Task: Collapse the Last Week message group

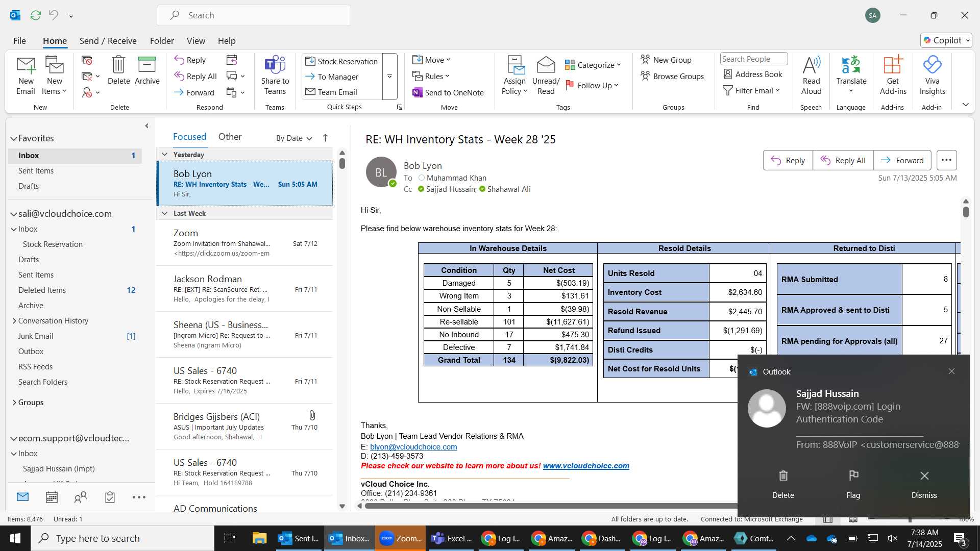Action: click(164, 213)
